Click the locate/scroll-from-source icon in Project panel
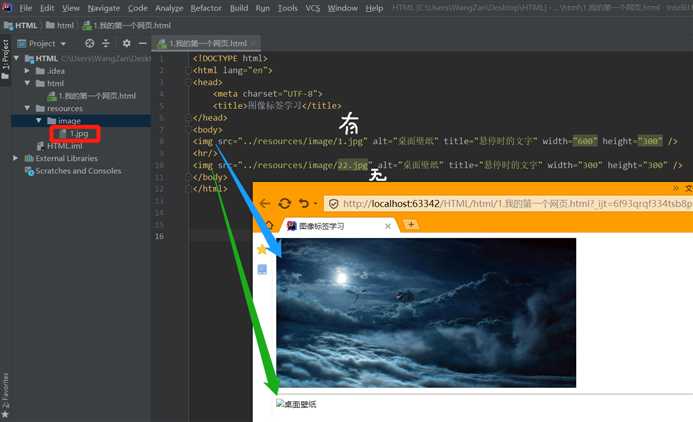 point(89,44)
